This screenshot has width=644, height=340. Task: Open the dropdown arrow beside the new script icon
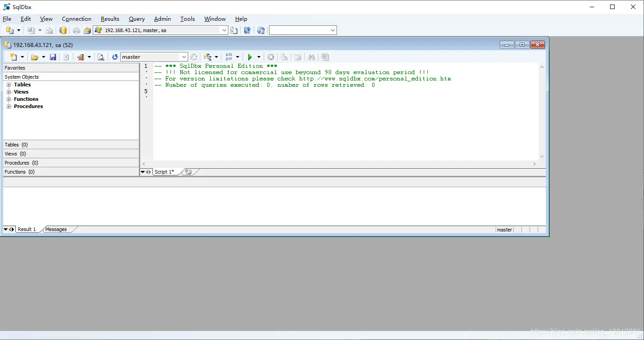[x=22, y=57]
